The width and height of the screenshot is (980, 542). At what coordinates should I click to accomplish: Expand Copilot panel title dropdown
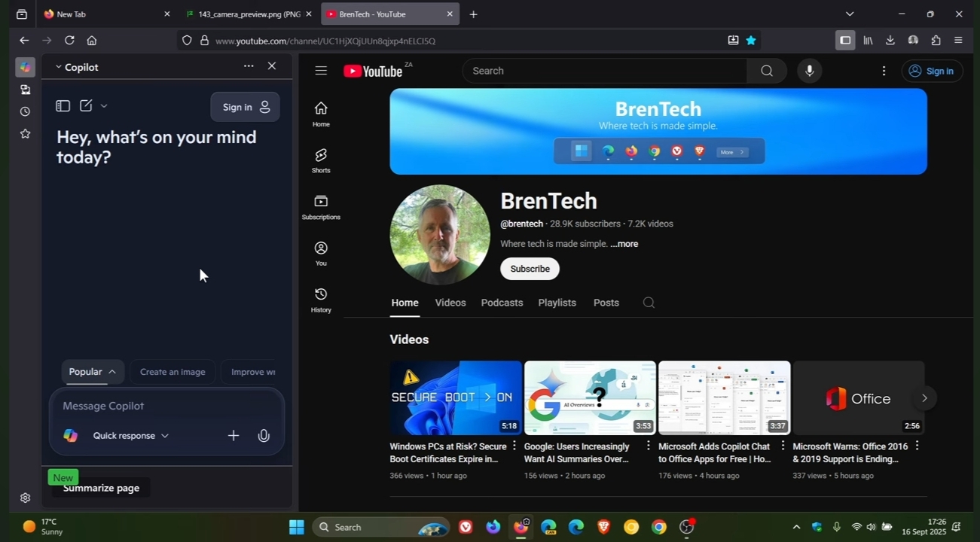pyautogui.click(x=58, y=67)
